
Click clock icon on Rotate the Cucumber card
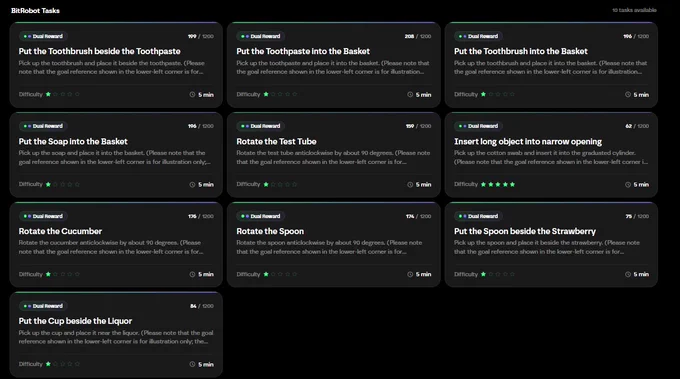tap(192, 274)
